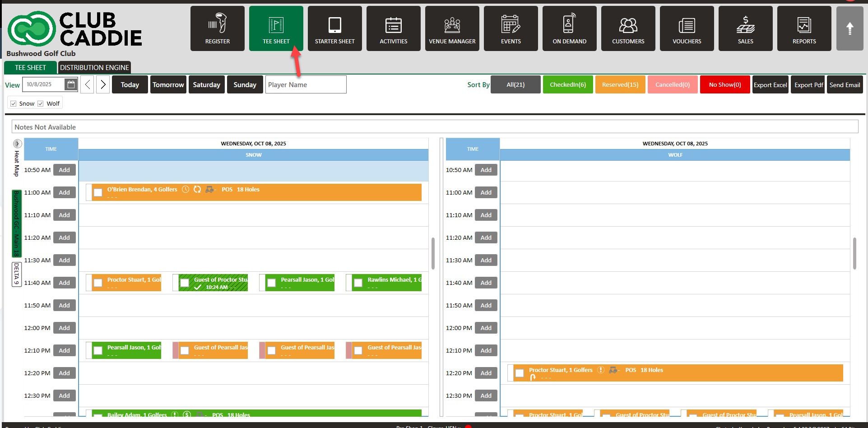Image resolution: width=868 pixels, height=428 pixels.
Task: Uncheck the Snow course checkbox
Action: (x=14, y=103)
